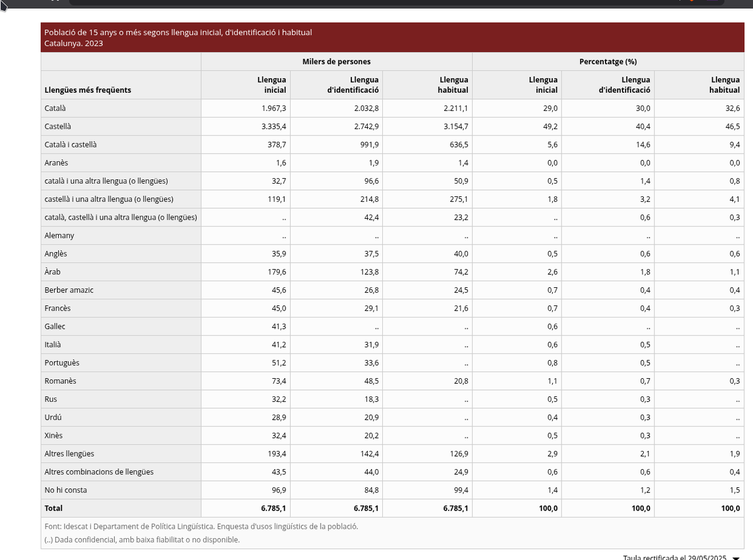The width and height of the screenshot is (753, 560).
Task: Click the value '275,1' in castellà i una altra llengua row
Action: tap(459, 199)
